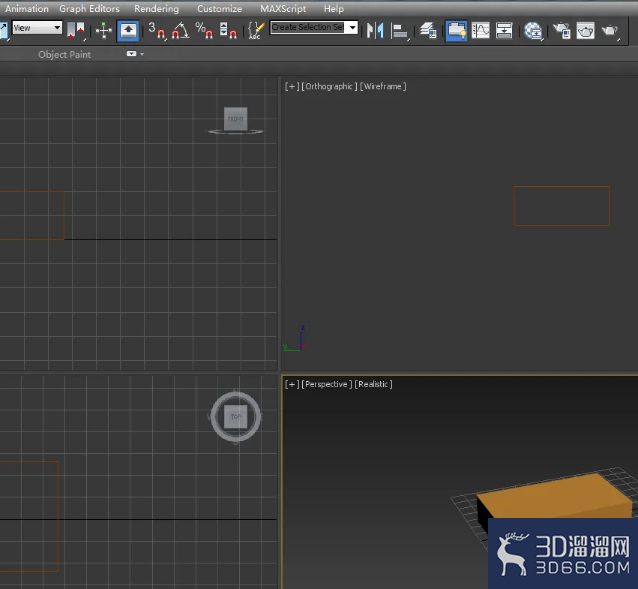Toggle 3D Snaps magnet icon
This screenshot has height=589, width=638.
click(x=157, y=31)
